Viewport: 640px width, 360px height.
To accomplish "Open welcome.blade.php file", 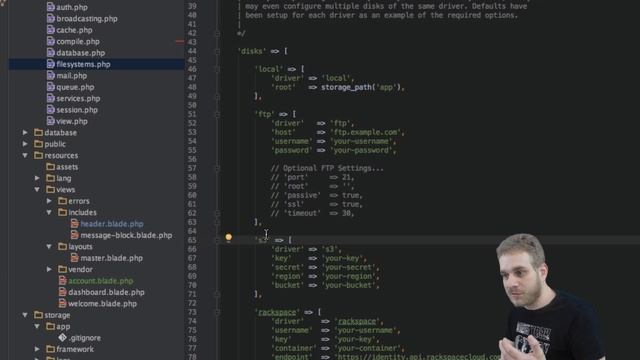I will coord(102,304).
